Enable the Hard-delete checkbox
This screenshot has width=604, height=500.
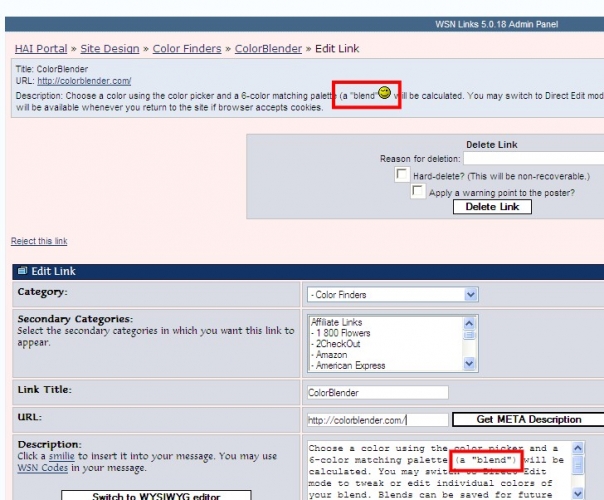click(x=404, y=174)
